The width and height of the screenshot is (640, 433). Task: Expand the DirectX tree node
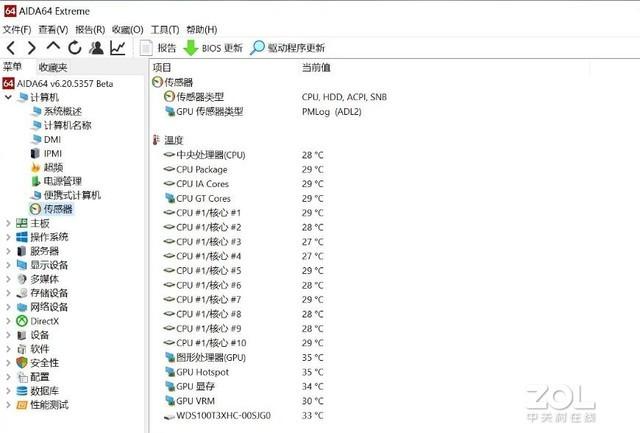click(x=8, y=321)
